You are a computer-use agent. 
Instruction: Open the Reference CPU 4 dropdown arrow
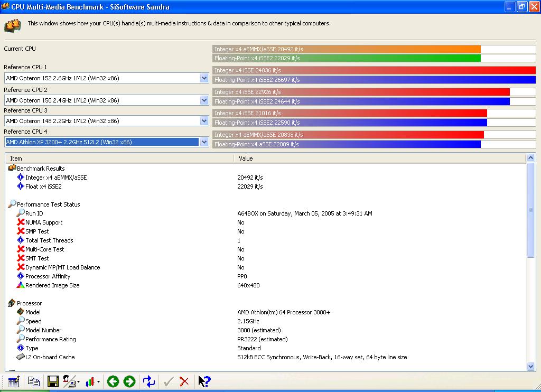click(204, 142)
